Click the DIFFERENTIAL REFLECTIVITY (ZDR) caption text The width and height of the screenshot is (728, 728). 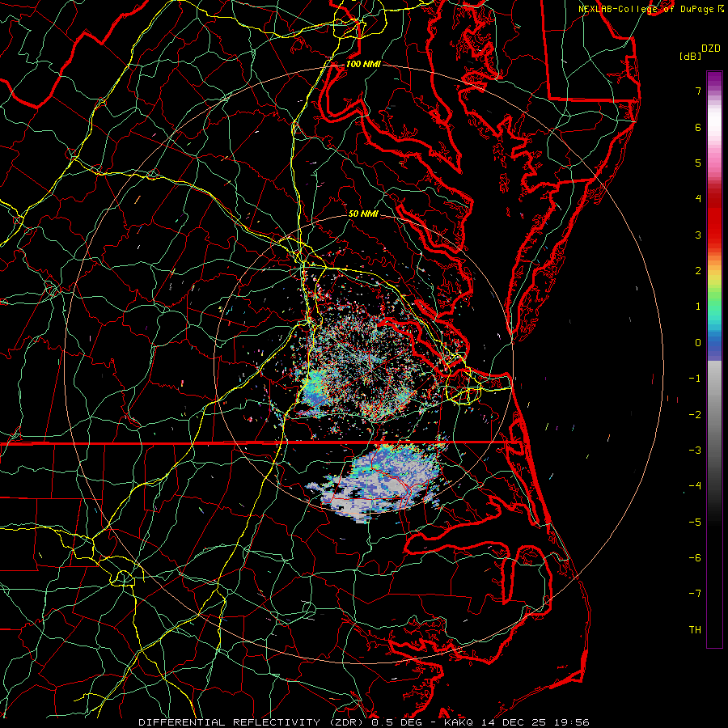click(252, 722)
